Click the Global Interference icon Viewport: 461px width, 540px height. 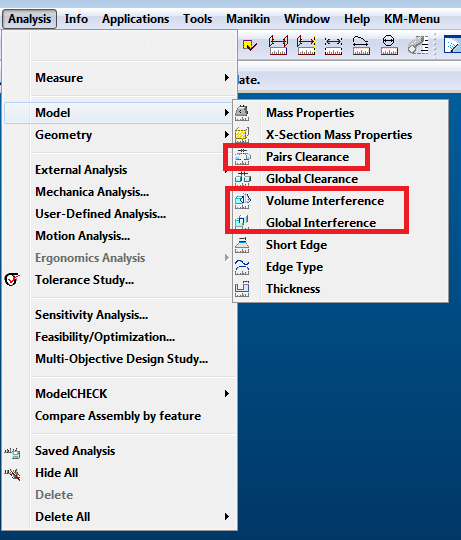[x=242, y=223]
